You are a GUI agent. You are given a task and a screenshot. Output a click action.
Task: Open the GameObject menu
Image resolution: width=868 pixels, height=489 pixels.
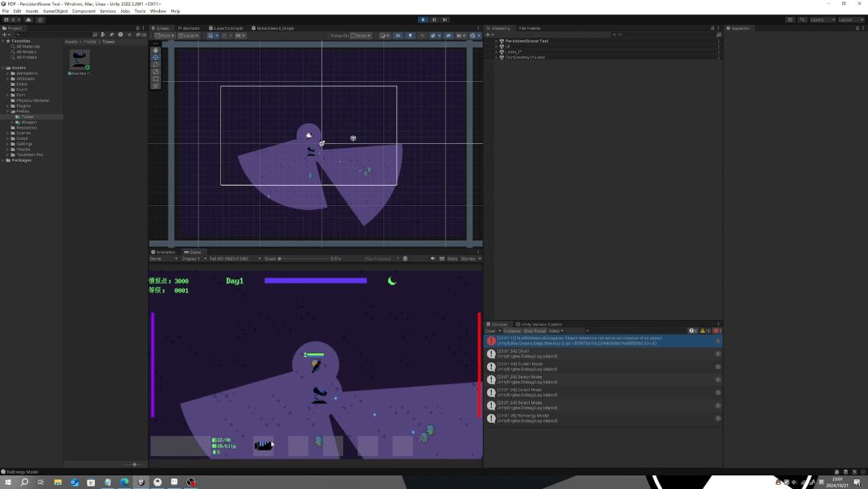55,11
